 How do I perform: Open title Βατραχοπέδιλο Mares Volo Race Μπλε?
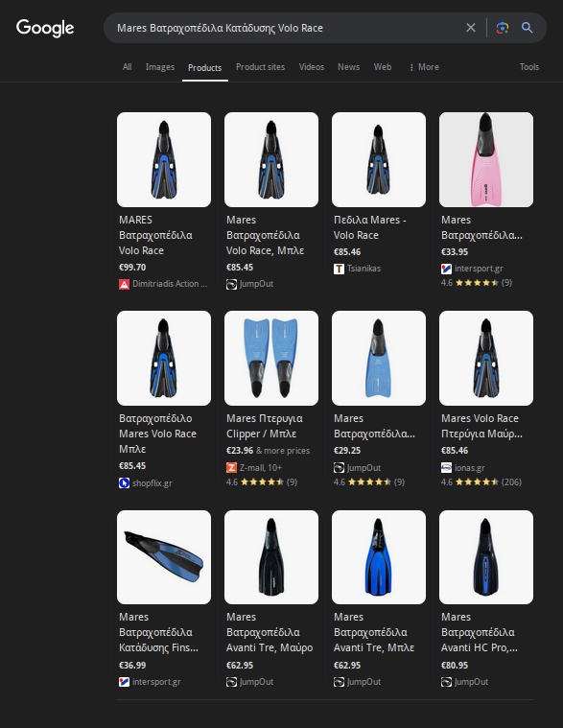point(157,434)
